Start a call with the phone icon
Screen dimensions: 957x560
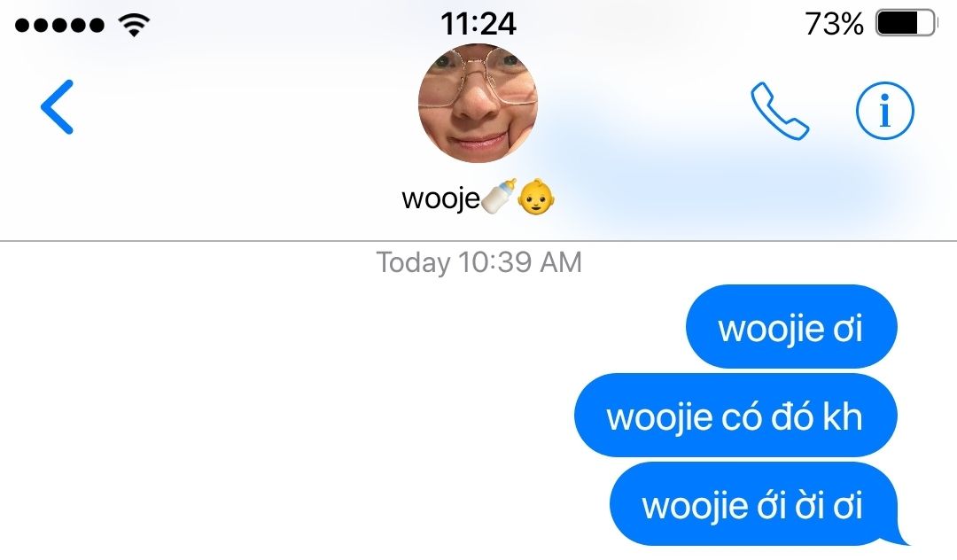pos(780,111)
